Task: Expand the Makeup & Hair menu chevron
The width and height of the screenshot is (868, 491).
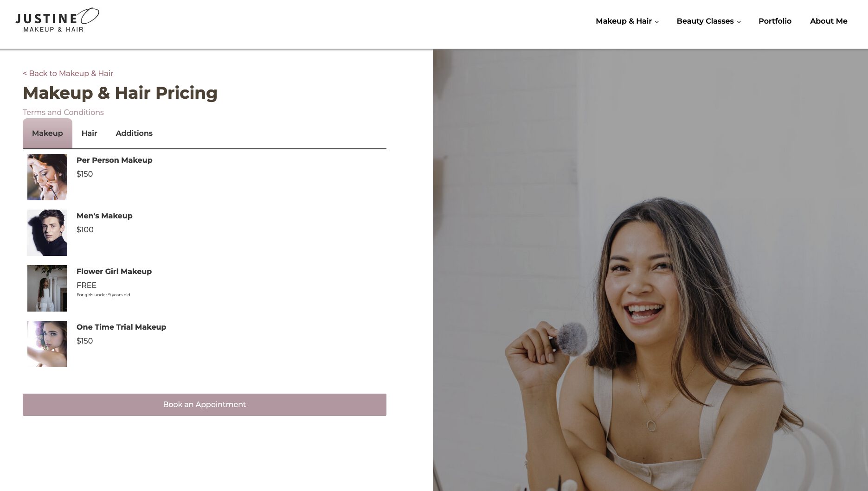Action: pos(657,22)
